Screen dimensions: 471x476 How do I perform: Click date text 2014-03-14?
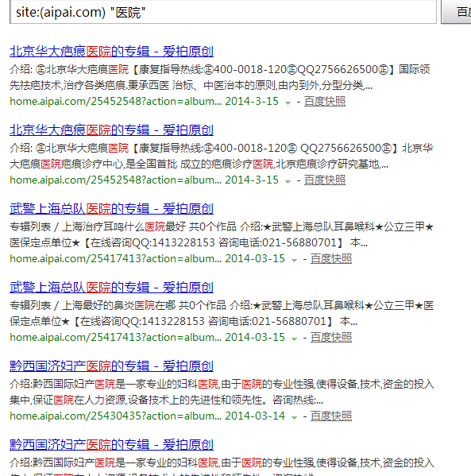pos(255,416)
